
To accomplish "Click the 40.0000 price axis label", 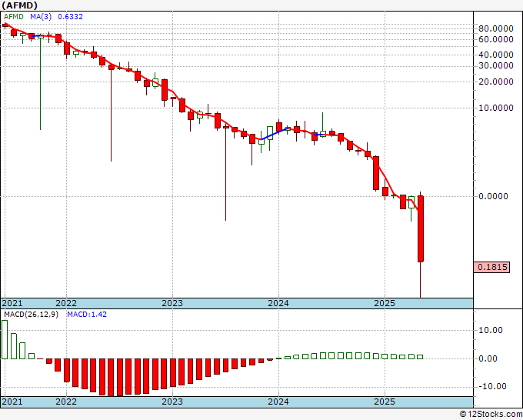I will tap(495, 55).
